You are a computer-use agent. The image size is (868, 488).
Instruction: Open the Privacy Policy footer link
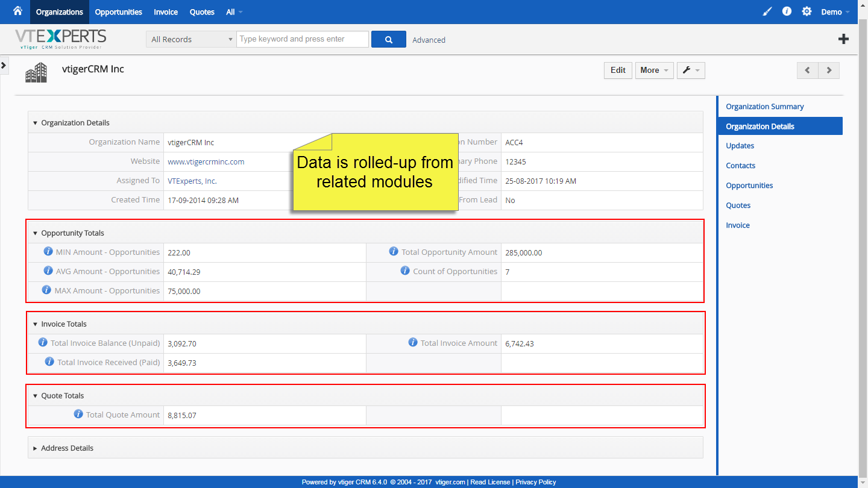tap(536, 482)
